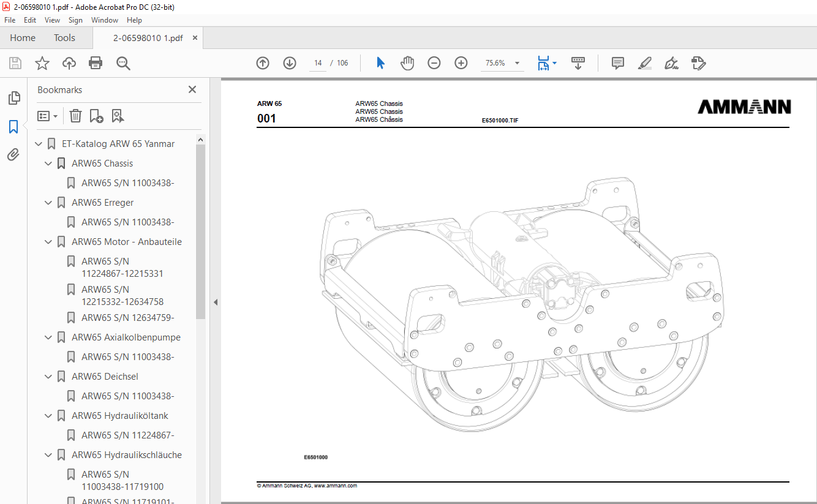Open the Sign document pen icon

click(671, 63)
